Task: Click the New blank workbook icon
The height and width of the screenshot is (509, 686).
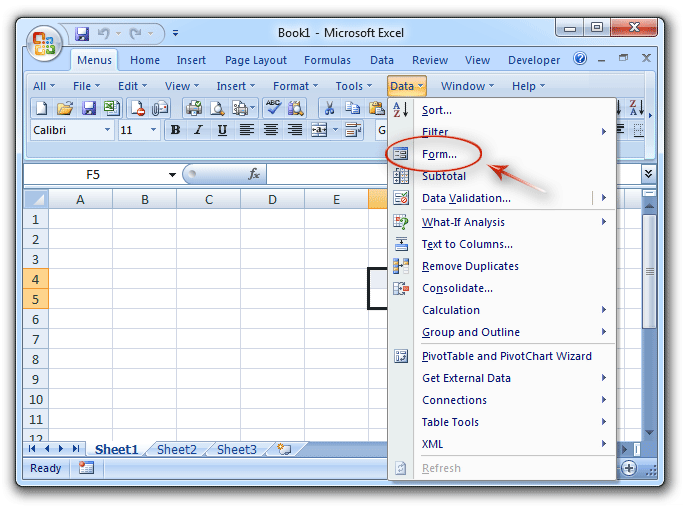Action: (41, 108)
